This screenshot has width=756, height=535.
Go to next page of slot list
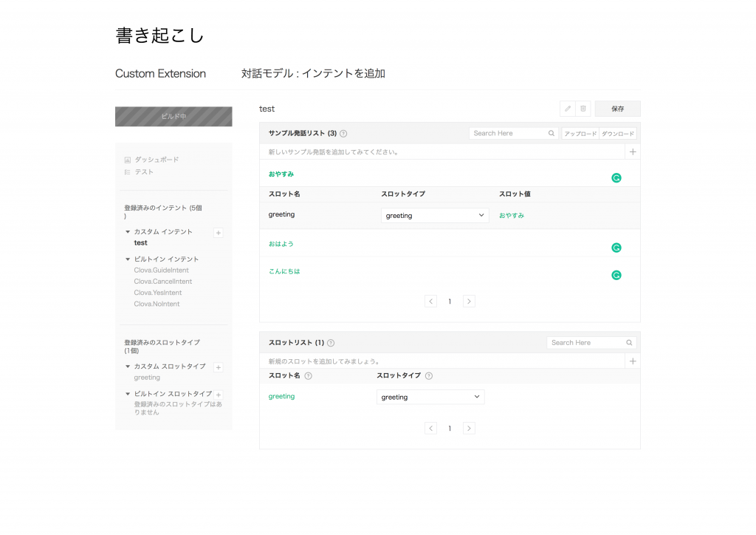click(x=469, y=429)
